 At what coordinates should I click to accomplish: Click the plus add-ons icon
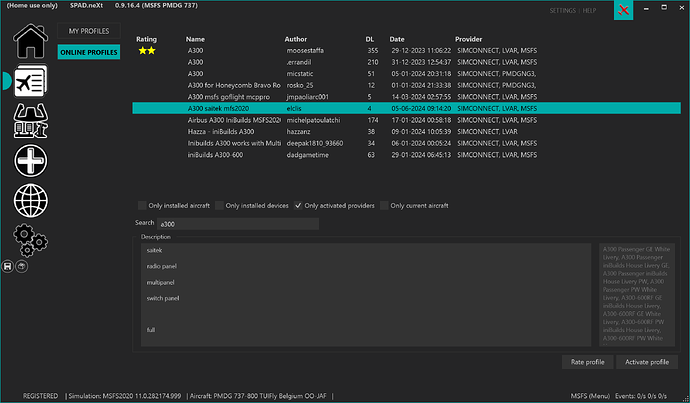coord(30,161)
